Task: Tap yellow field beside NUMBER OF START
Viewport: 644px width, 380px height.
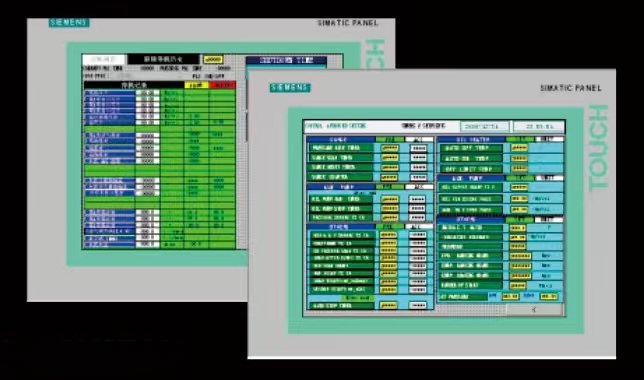Action: [x=518, y=286]
